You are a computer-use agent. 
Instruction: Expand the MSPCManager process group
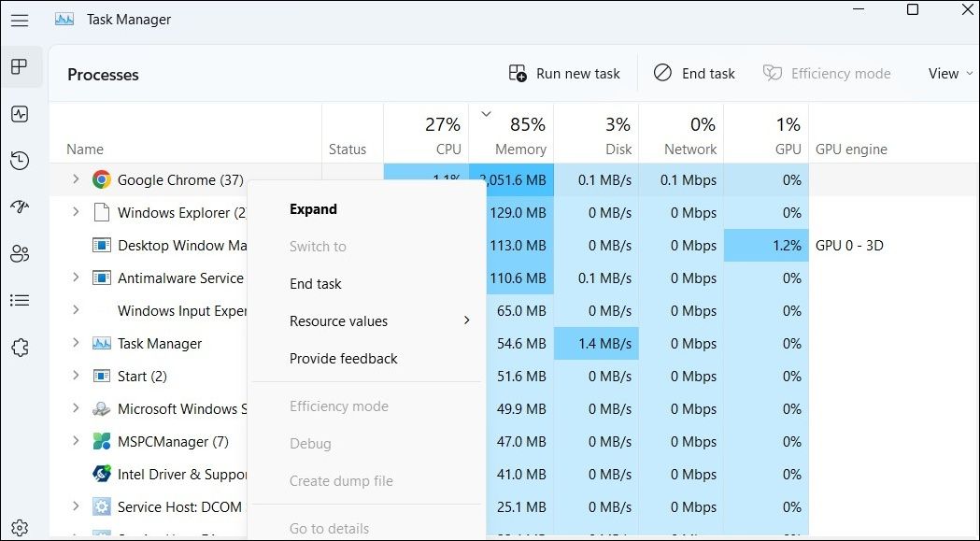tap(76, 441)
